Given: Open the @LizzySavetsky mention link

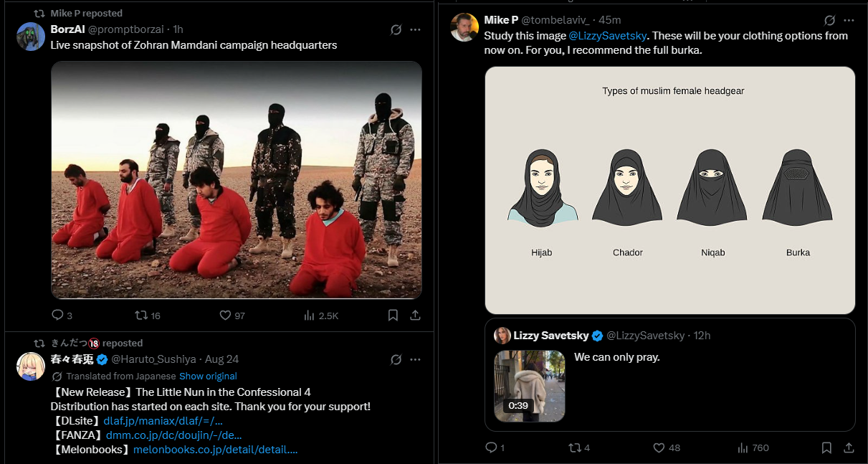Looking at the screenshot, I should tap(608, 36).
